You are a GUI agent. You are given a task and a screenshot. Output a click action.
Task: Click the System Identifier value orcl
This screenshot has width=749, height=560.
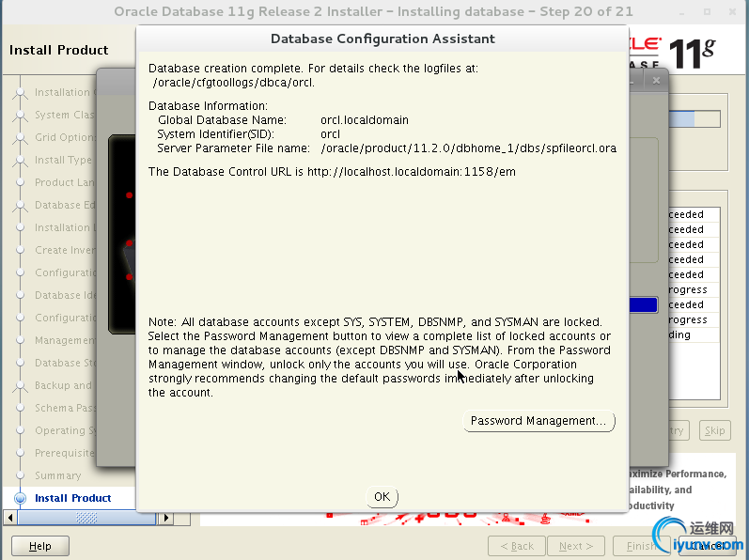[330, 134]
